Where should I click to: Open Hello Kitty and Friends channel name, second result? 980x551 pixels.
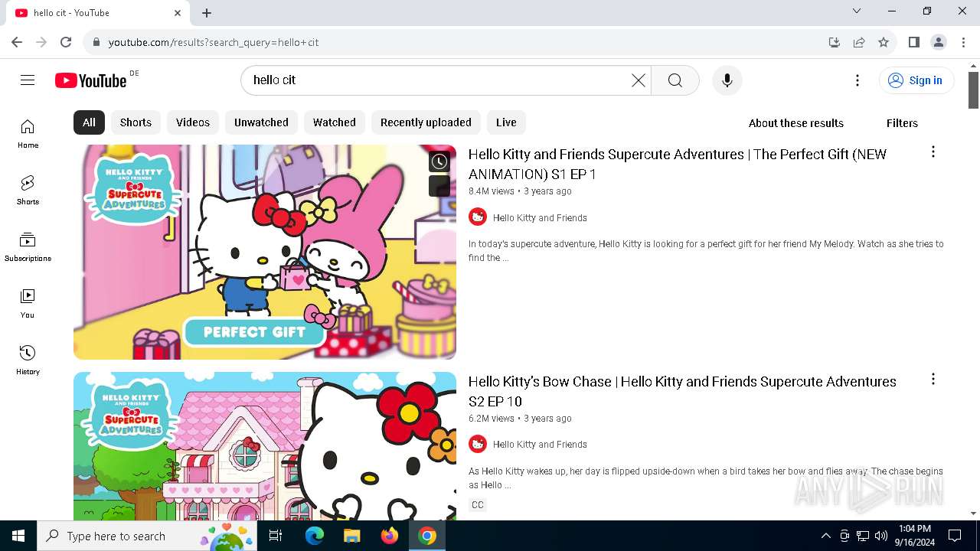pos(540,445)
